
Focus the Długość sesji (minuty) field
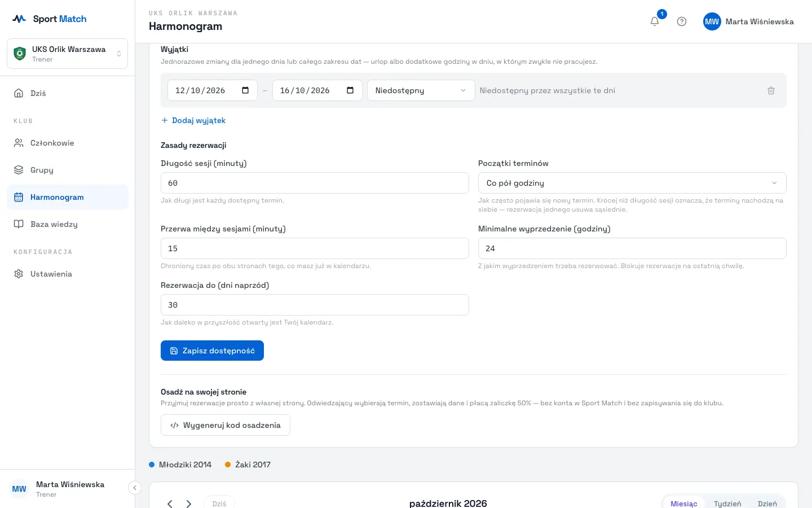coord(315,183)
